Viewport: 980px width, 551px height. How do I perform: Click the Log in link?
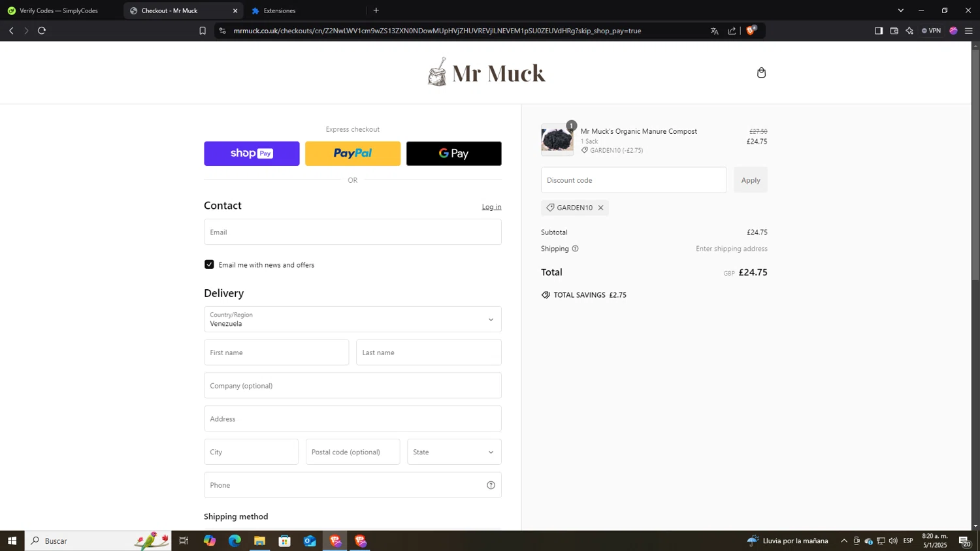coord(491,207)
